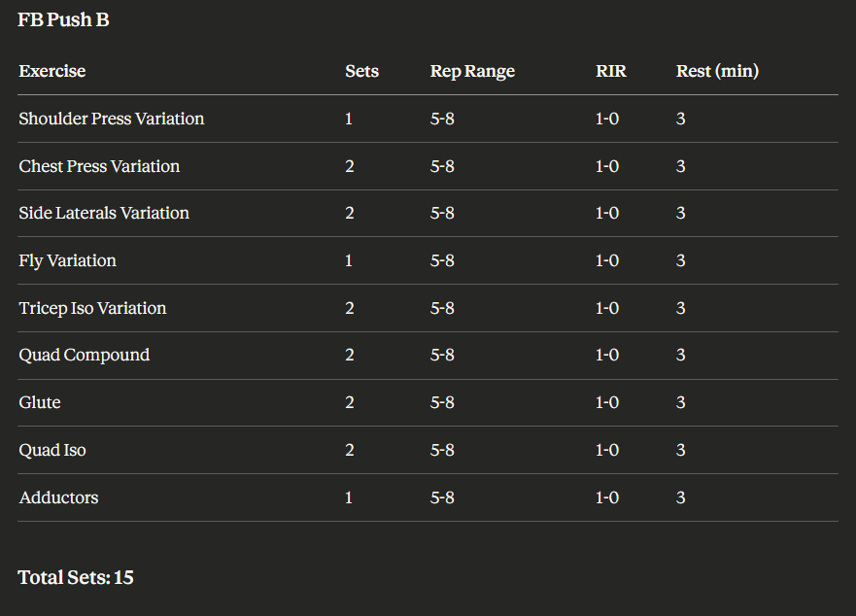This screenshot has width=856, height=616.
Task: Click the Total Sets: 15 text
Action: point(76,577)
